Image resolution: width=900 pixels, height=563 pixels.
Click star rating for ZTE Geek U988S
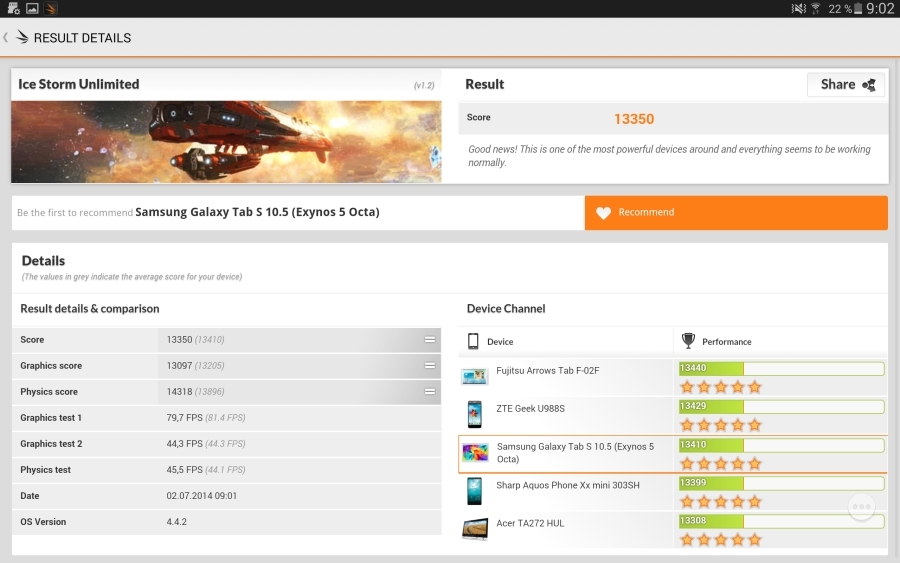coord(720,425)
